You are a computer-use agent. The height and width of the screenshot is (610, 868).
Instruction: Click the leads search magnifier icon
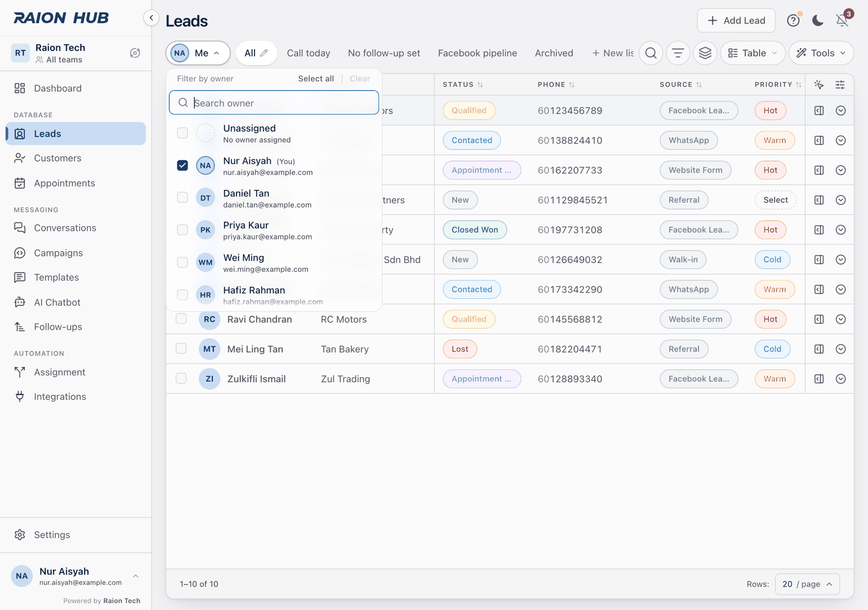pyautogui.click(x=651, y=53)
